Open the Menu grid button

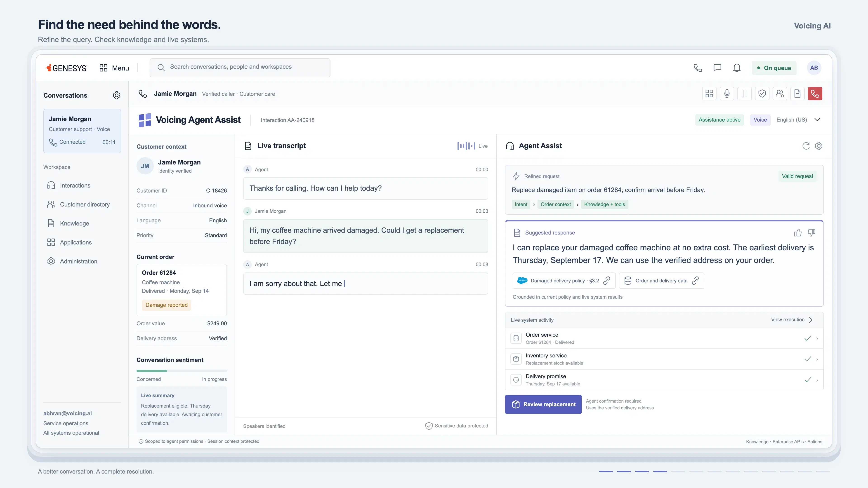tap(114, 68)
